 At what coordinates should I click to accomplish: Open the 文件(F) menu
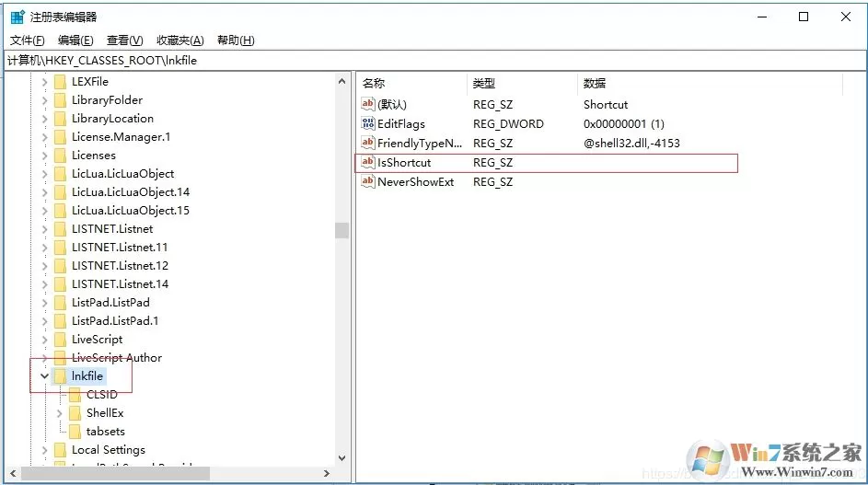27,40
